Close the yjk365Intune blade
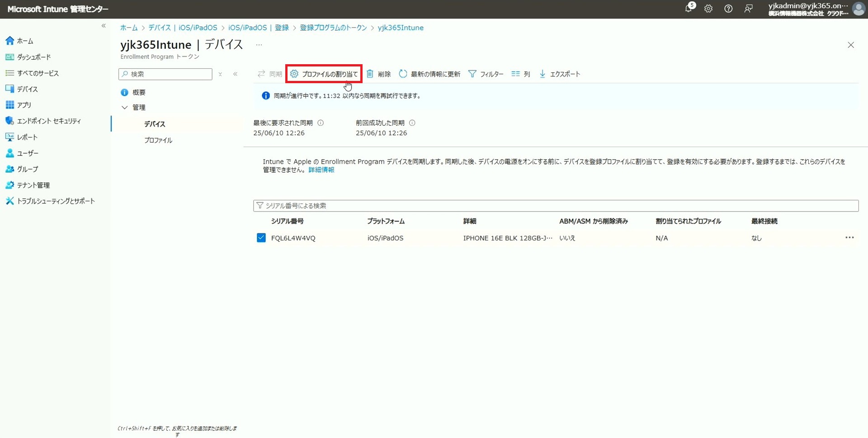Image resolution: width=868 pixels, height=438 pixels. tap(851, 45)
